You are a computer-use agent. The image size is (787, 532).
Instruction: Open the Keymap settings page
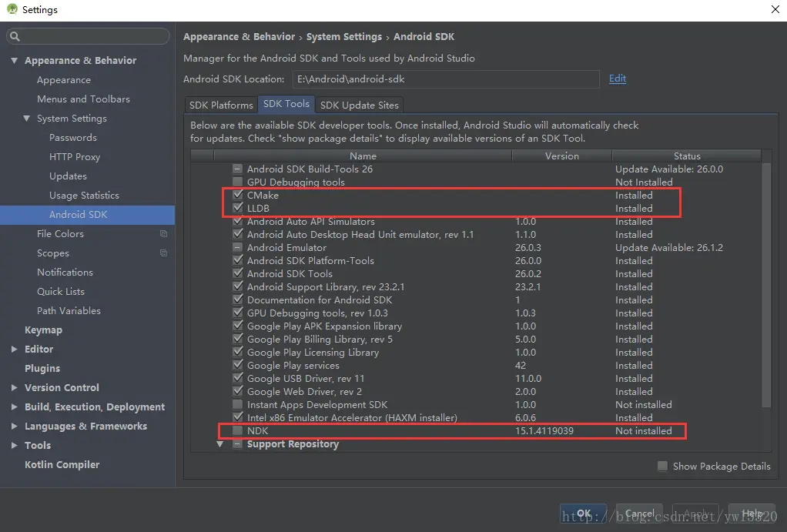(44, 330)
